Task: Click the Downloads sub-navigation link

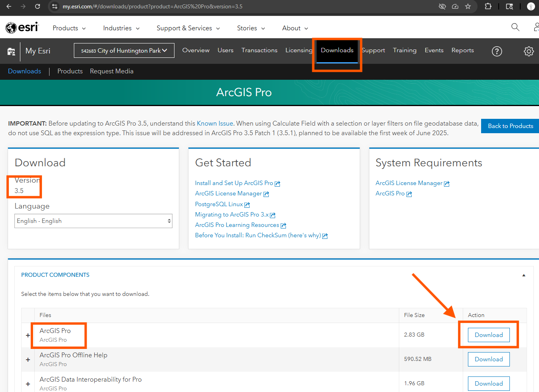Action: coord(24,71)
